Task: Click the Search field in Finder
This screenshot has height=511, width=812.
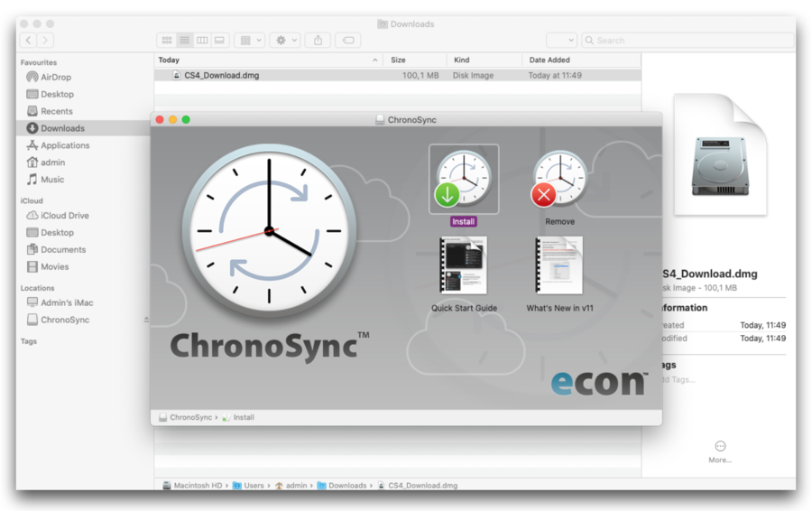Action: click(x=687, y=40)
